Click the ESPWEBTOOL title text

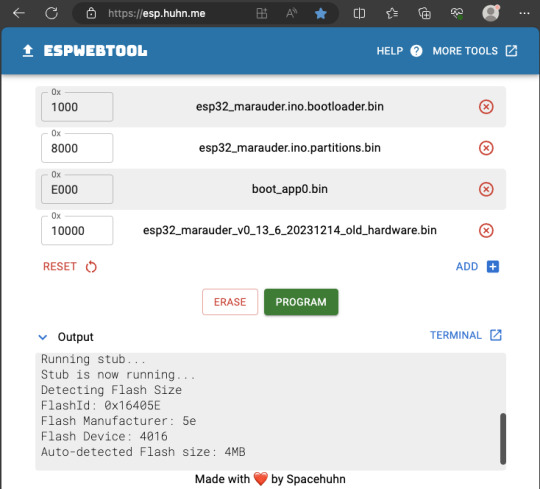(95, 51)
